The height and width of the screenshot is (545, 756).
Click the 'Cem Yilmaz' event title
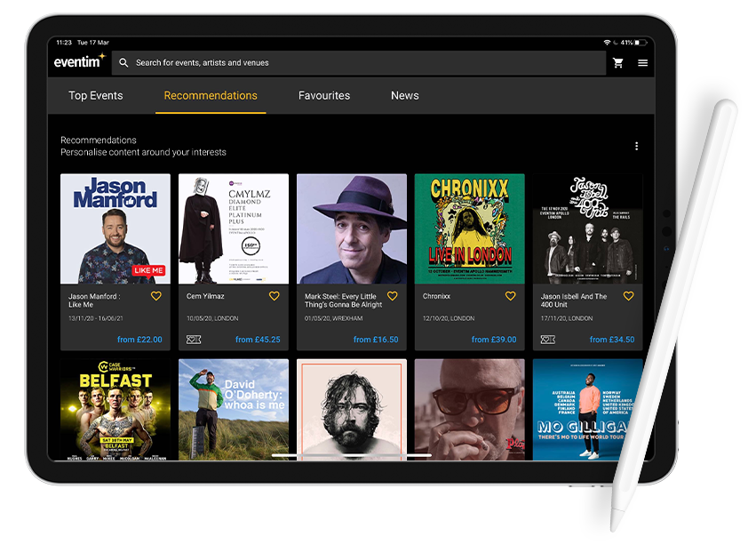tap(205, 296)
